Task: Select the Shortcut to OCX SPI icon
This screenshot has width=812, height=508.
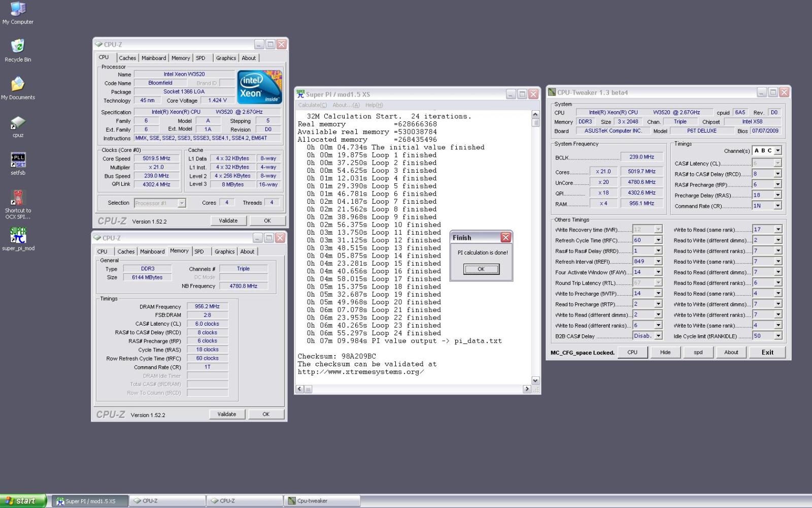Action: 18,204
